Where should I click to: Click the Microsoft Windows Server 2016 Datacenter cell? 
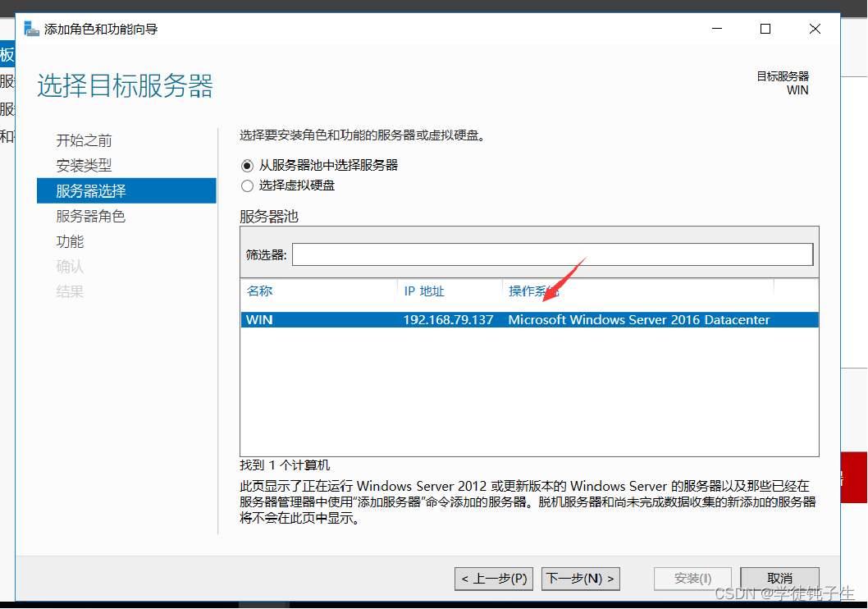pyautogui.click(x=639, y=320)
